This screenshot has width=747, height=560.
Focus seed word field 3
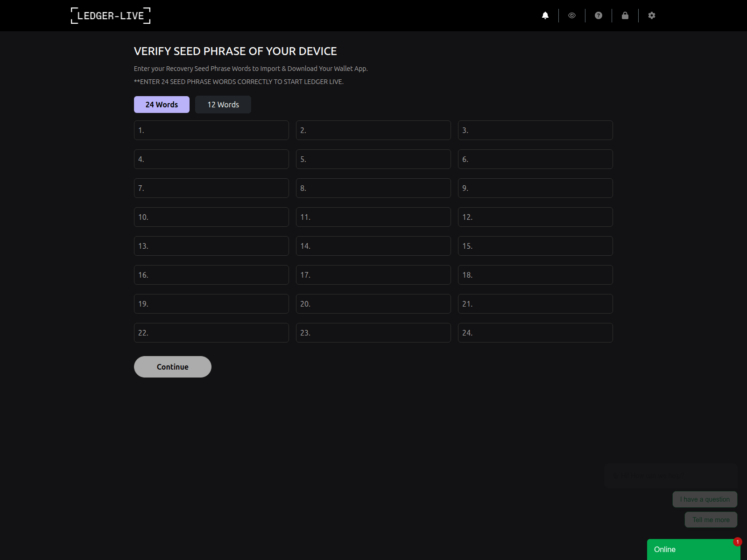[536, 130]
